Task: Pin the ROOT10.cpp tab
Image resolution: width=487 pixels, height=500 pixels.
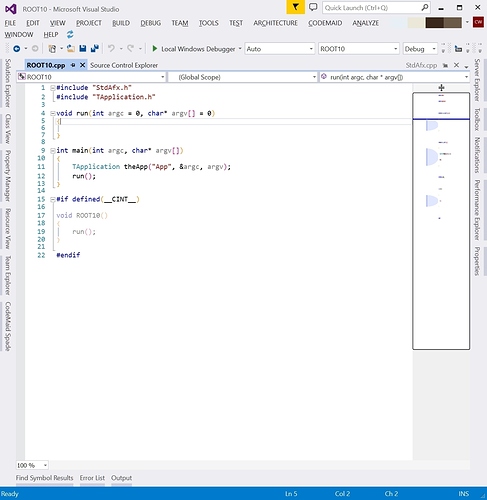Action: coord(73,65)
